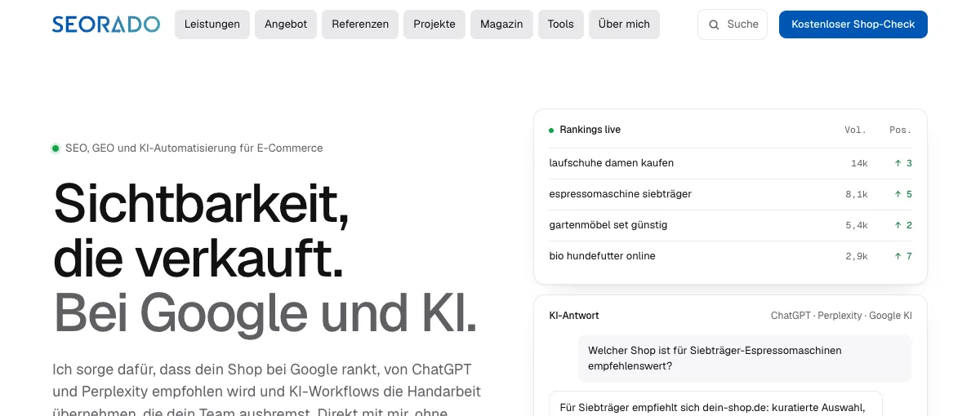This screenshot has width=980, height=416.
Task: Click the Rankings live label
Action: 590,130
